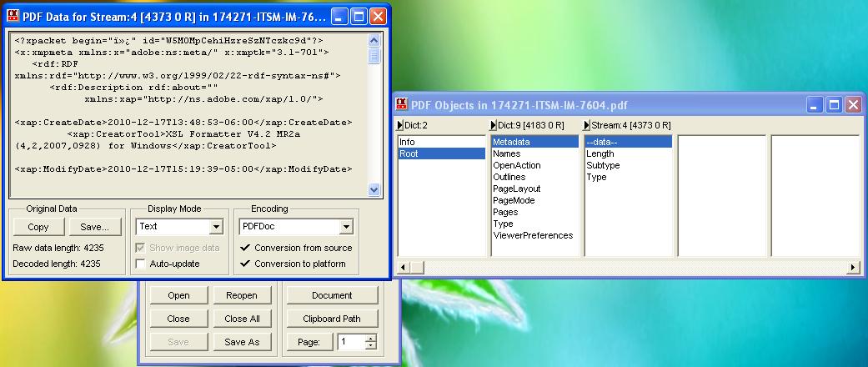
Task: Select Info in the Dict:2 list
Action: pyautogui.click(x=442, y=142)
